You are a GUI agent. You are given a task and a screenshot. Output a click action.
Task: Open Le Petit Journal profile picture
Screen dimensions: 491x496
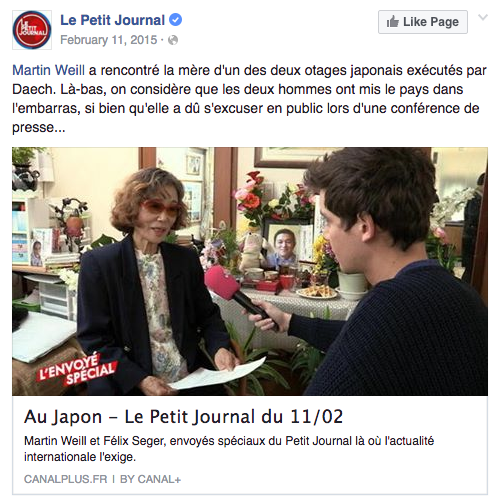(x=32, y=30)
